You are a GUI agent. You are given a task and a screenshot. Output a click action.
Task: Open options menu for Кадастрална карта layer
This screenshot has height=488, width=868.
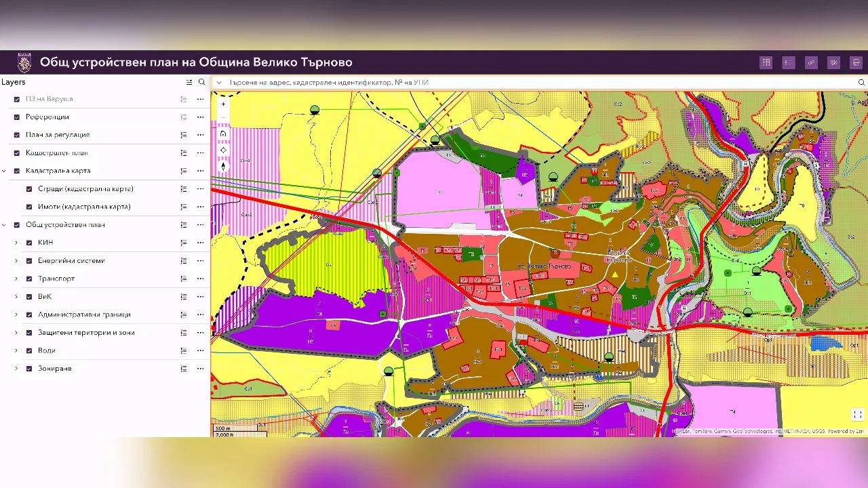tap(200, 171)
